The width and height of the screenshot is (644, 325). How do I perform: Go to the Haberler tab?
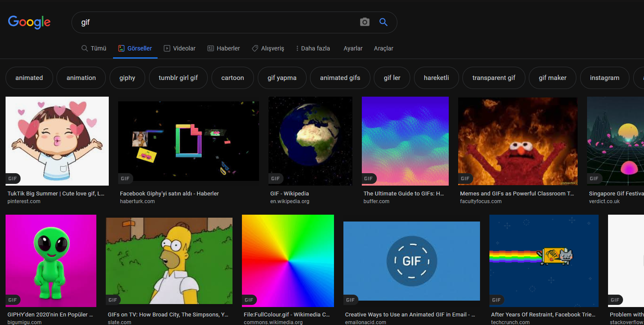click(224, 48)
